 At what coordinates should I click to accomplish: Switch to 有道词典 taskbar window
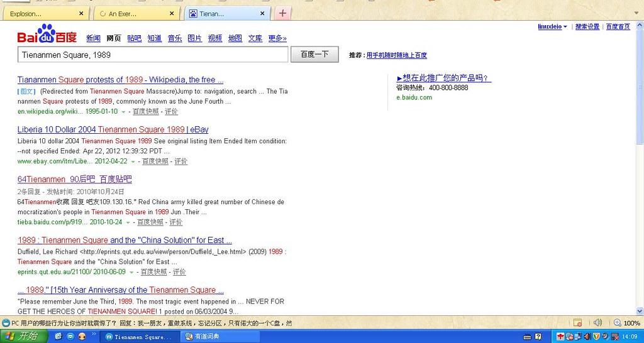tap(221, 337)
